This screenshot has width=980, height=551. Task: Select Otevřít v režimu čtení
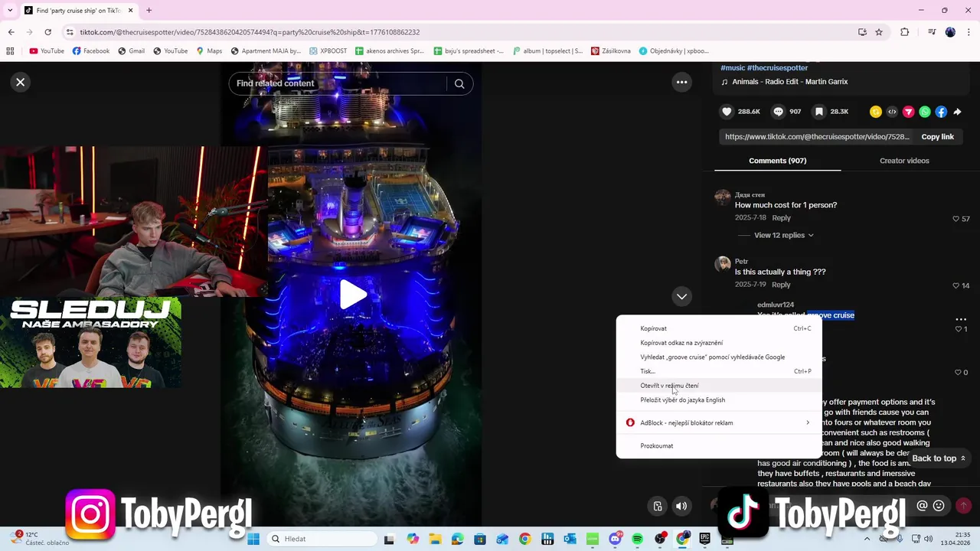click(x=719, y=386)
